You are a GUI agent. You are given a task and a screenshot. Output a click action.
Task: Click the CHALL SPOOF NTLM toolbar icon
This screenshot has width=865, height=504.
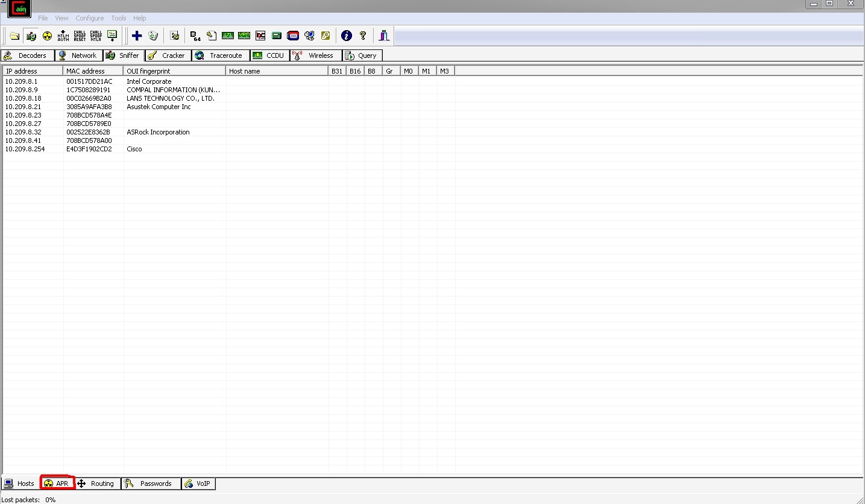pos(96,36)
